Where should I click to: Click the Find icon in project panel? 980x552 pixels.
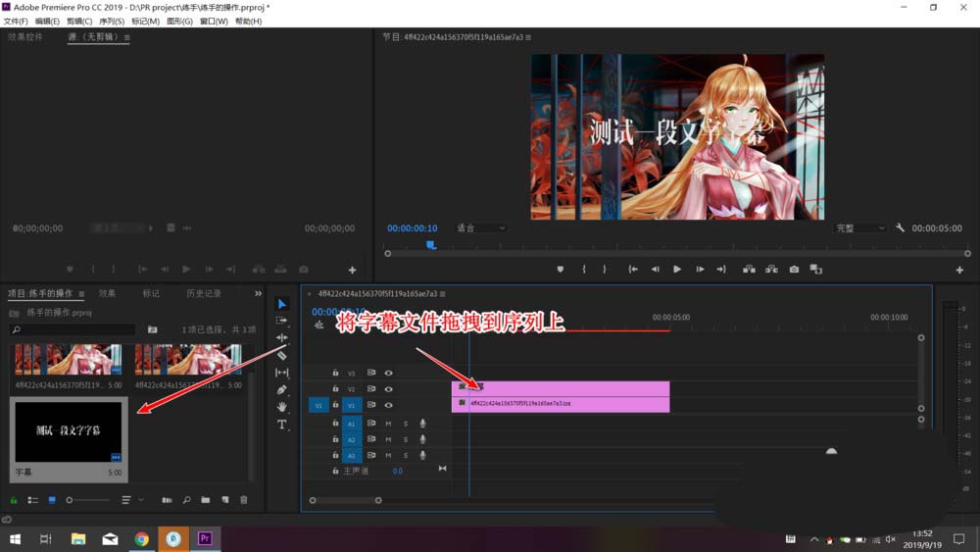coord(186,500)
